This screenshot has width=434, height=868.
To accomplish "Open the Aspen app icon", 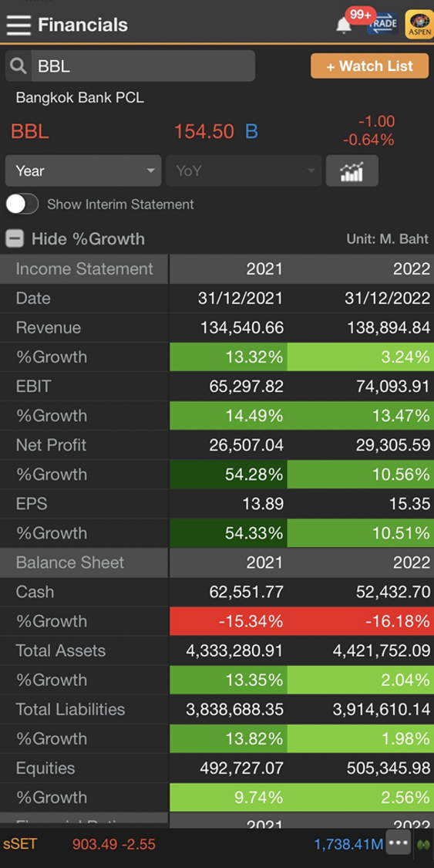I will 419,25.
